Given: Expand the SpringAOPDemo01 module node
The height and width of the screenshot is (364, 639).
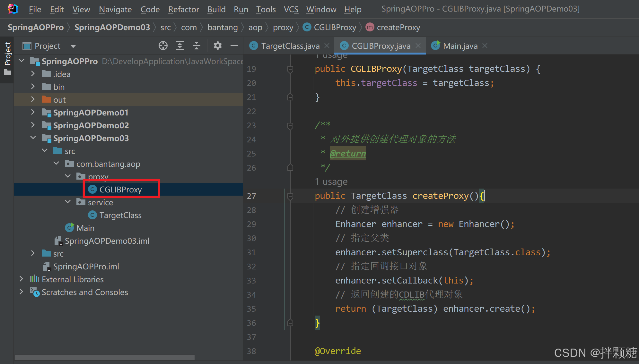Looking at the screenshot, I should point(33,112).
